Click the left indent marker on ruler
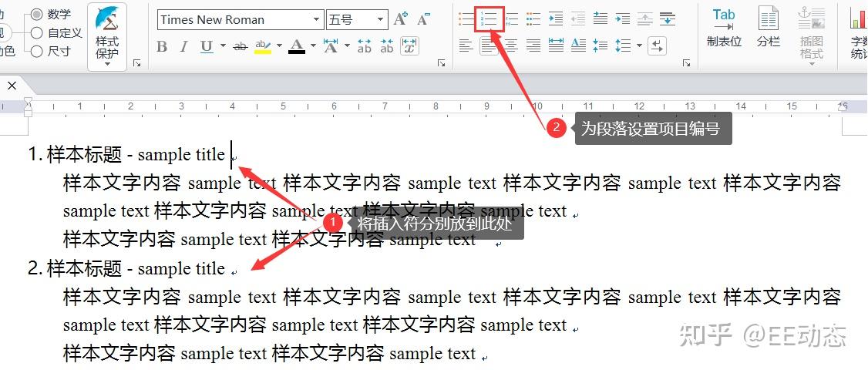 (x=29, y=113)
